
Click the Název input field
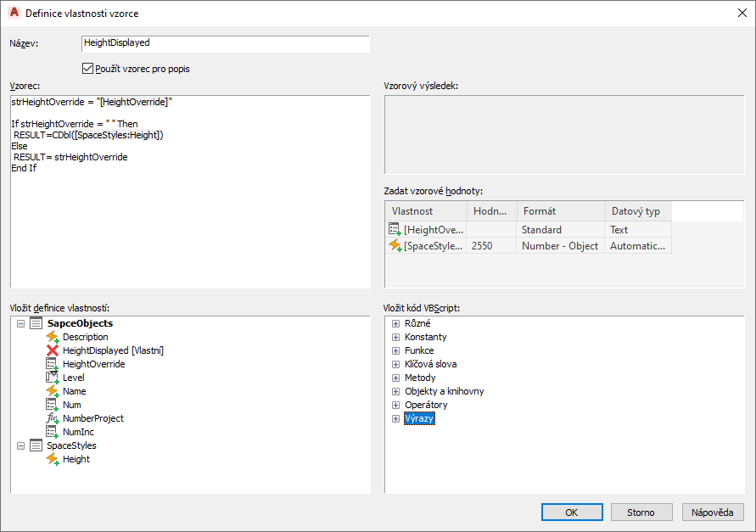coord(225,42)
